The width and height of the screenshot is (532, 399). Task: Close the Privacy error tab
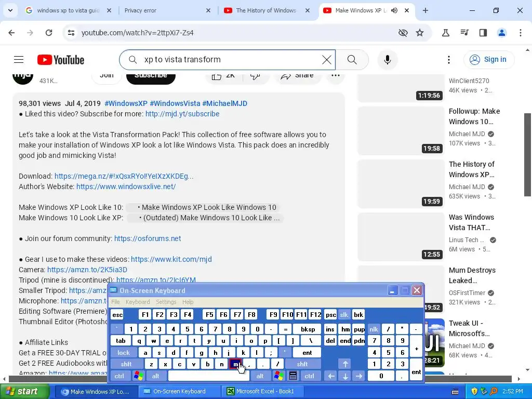[208, 10]
